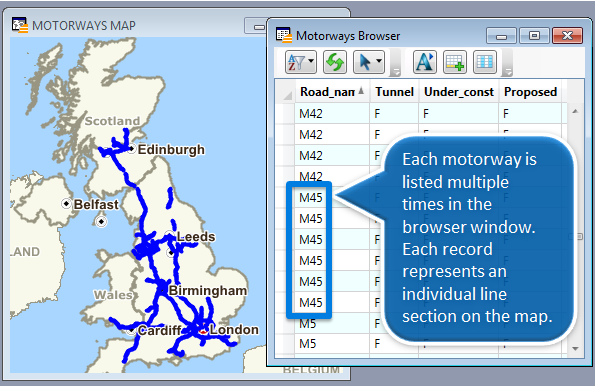595x386 pixels.
Task: Minimize the Motorways Browser window
Action: click(501, 36)
